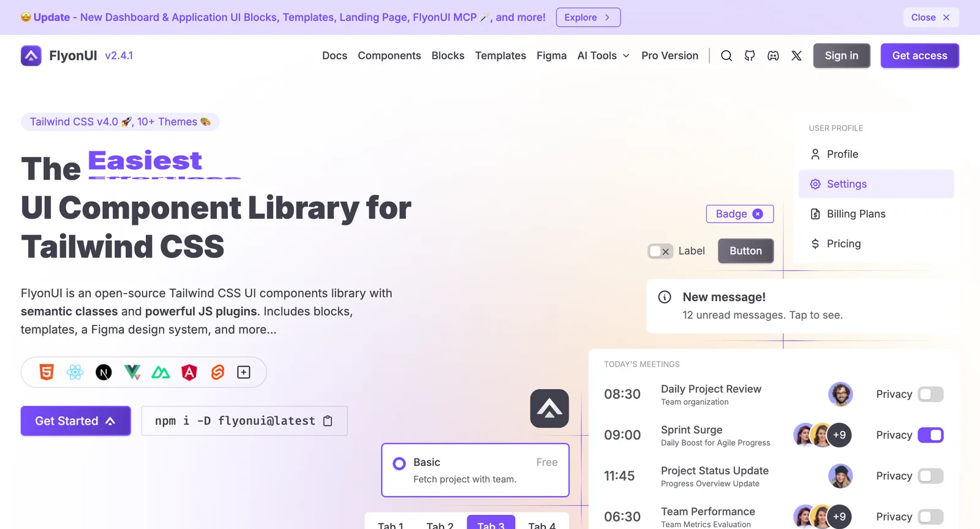Select Pricing in user profile menu
Viewport: 980px width, 529px height.
876,244
